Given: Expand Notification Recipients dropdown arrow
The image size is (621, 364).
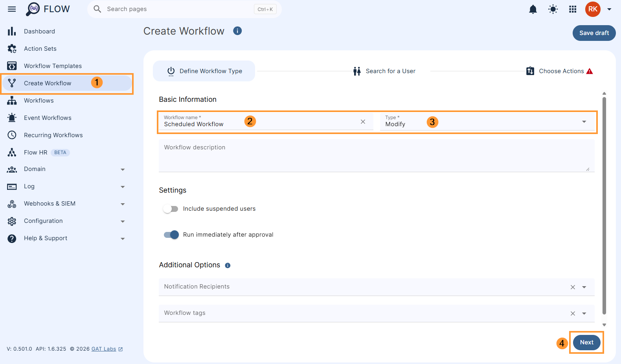Looking at the screenshot, I should coord(584,287).
